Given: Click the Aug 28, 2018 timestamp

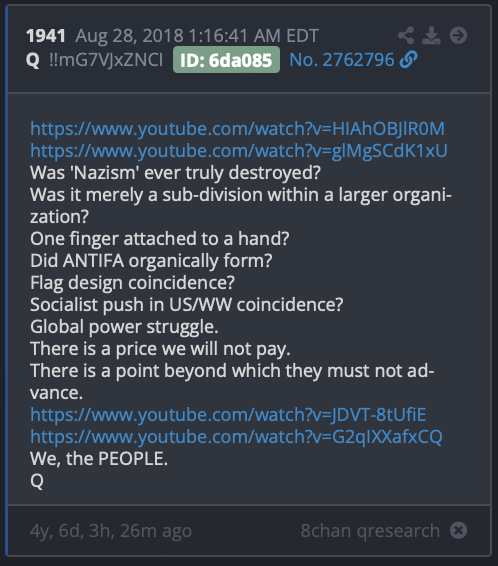Looking at the screenshot, I should click(x=197, y=36).
